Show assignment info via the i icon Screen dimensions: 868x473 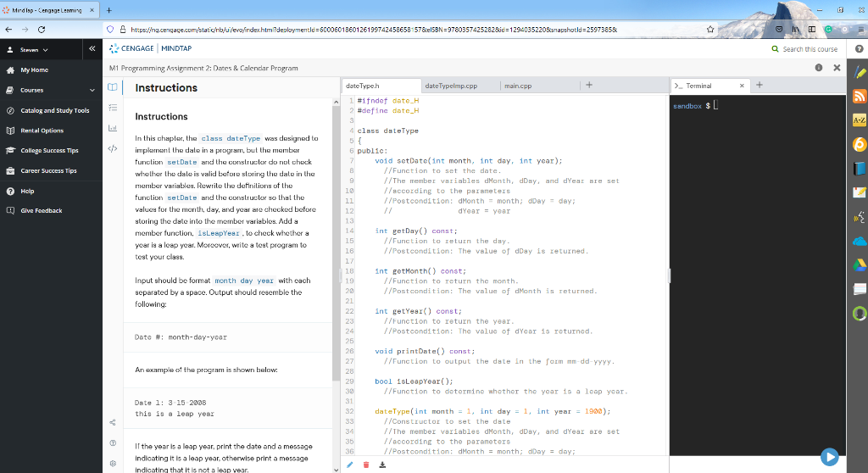click(819, 68)
